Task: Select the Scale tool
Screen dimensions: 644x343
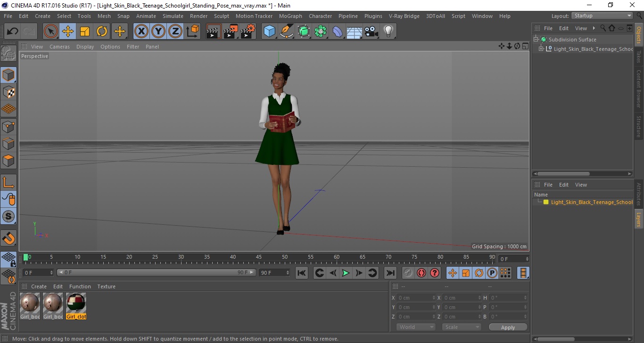Action: (x=85, y=32)
